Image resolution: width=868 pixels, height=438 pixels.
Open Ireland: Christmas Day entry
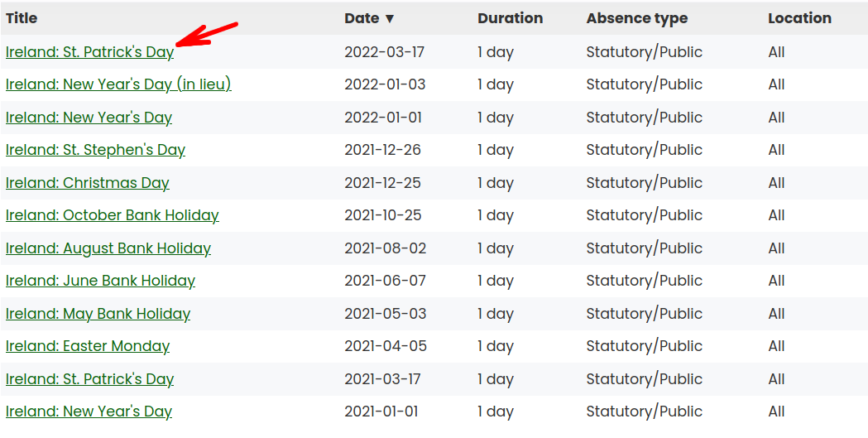pyautogui.click(x=87, y=183)
